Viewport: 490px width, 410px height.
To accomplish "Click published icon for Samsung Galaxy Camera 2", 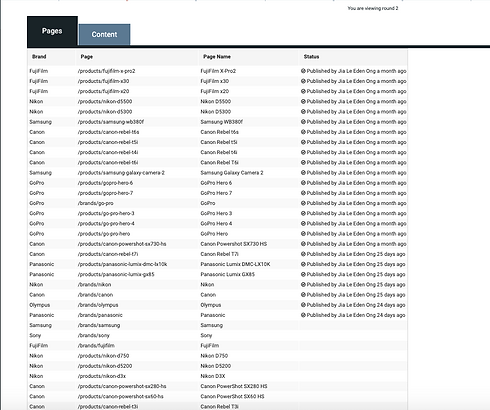I will [x=303, y=172].
